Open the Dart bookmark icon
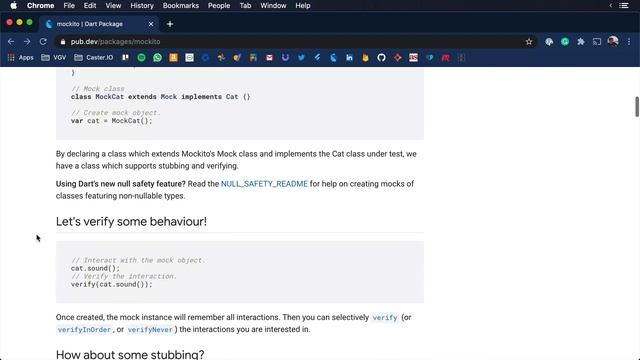Viewport: 640px width, 360px height. [x=333, y=58]
